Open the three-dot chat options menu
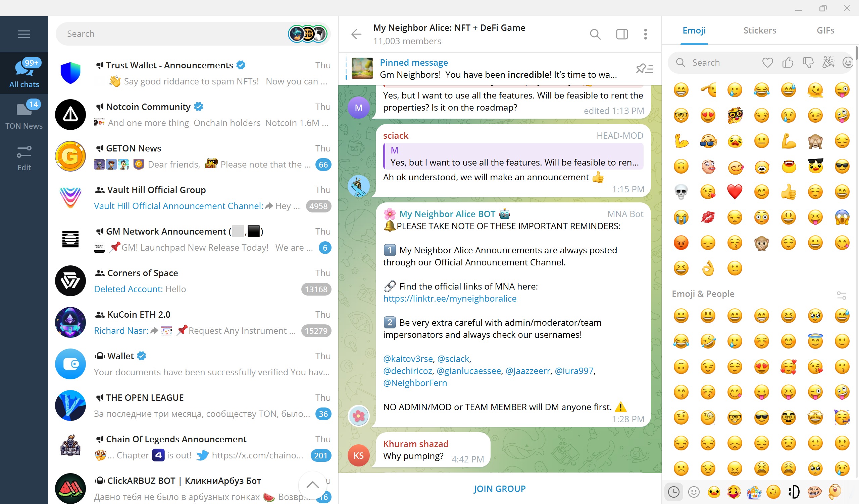Viewport: 859px width, 504px height. point(645,34)
